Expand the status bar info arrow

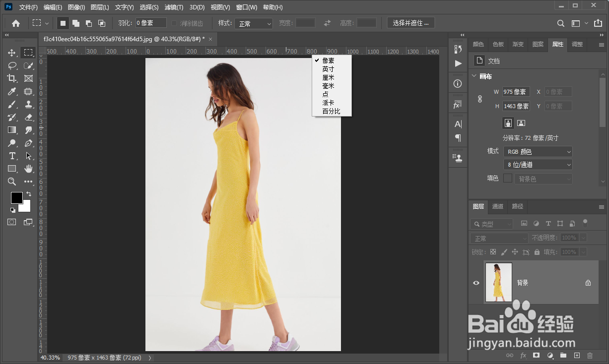coord(150,358)
